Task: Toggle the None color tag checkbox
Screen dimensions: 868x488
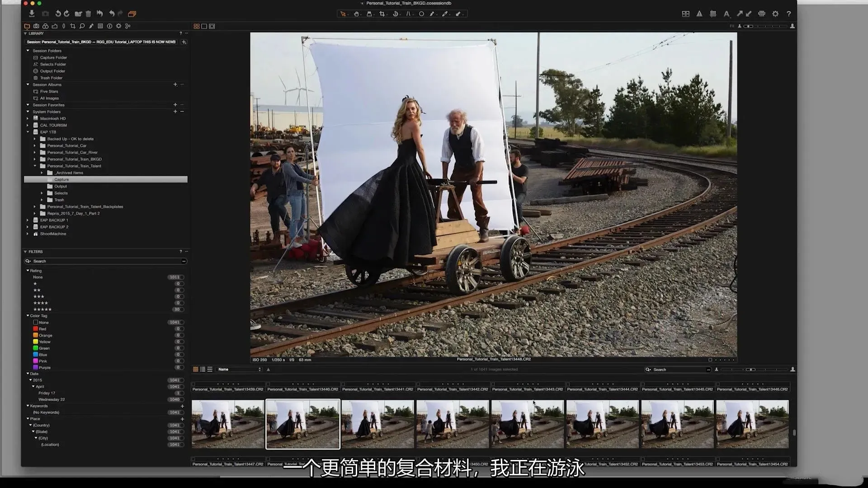Action: pos(36,322)
